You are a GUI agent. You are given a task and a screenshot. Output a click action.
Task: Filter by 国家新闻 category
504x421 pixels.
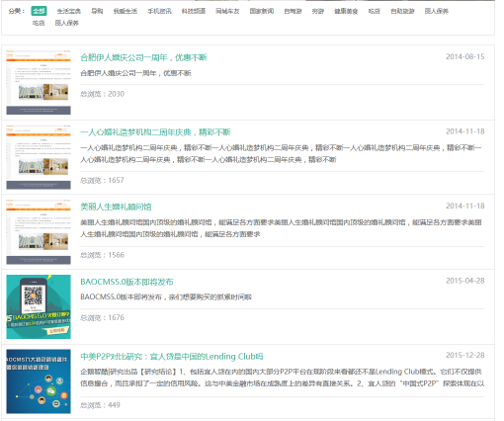pos(262,11)
